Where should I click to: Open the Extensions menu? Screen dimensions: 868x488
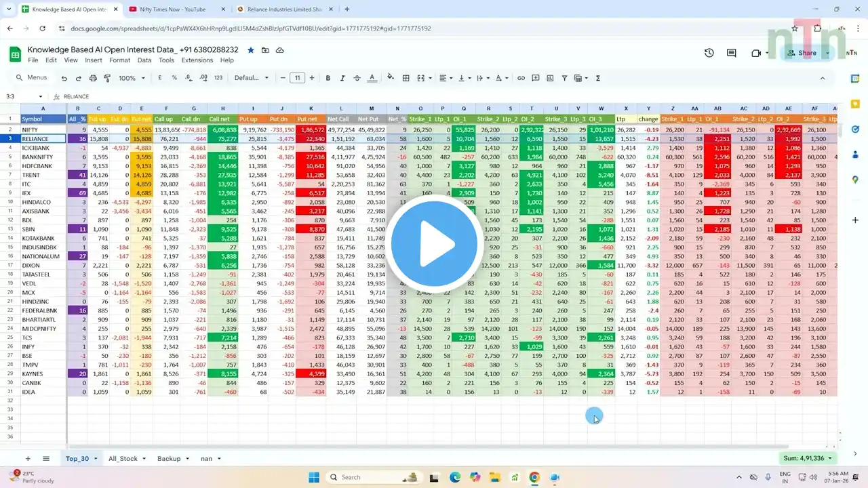pyautogui.click(x=197, y=60)
